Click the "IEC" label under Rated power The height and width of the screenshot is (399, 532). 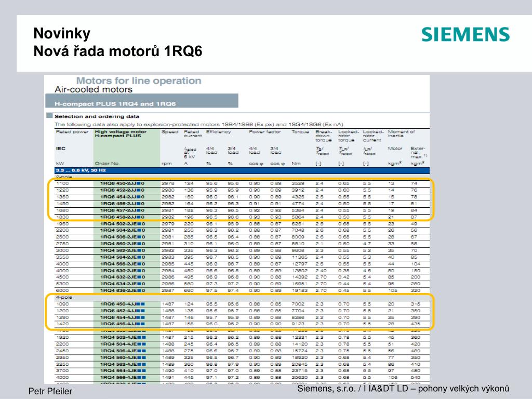click(60, 148)
